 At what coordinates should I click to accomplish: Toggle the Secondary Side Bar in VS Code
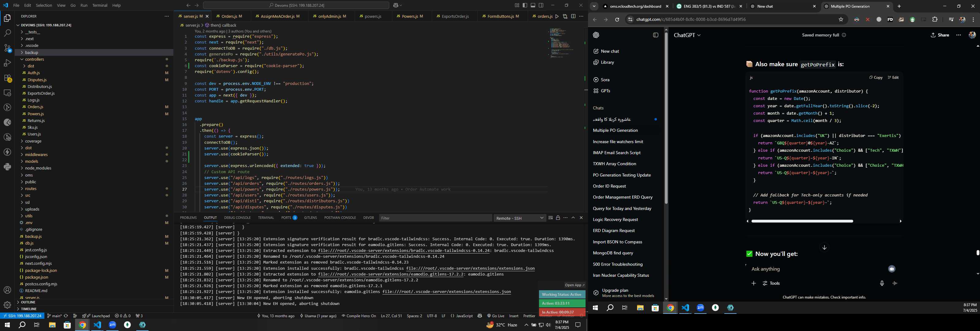pos(541,5)
